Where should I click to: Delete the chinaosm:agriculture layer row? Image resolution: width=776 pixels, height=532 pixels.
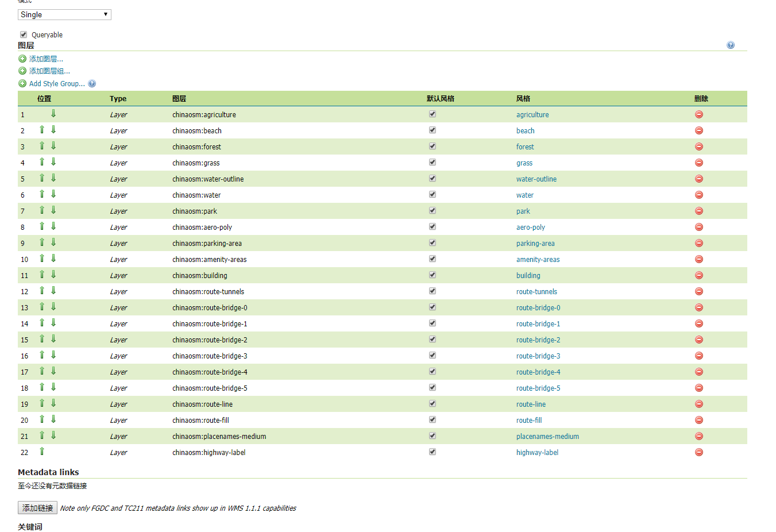(699, 114)
